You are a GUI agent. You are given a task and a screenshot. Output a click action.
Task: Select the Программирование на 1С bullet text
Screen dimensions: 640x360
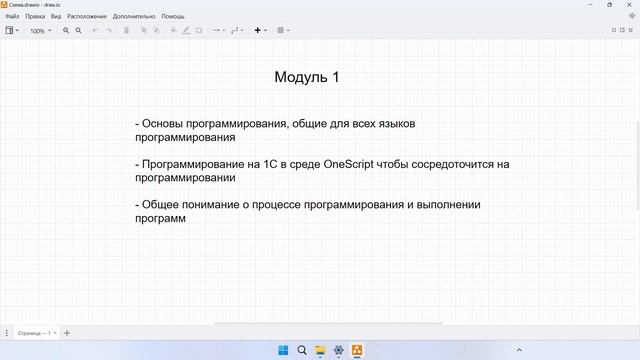click(x=322, y=171)
